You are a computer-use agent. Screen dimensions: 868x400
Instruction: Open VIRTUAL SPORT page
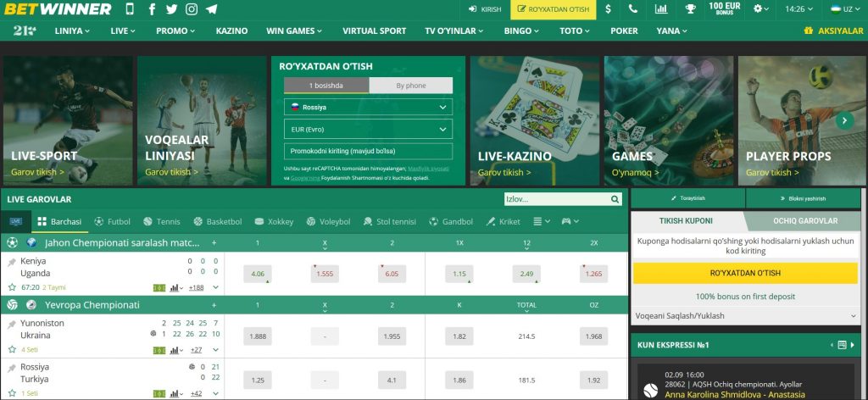click(374, 31)
